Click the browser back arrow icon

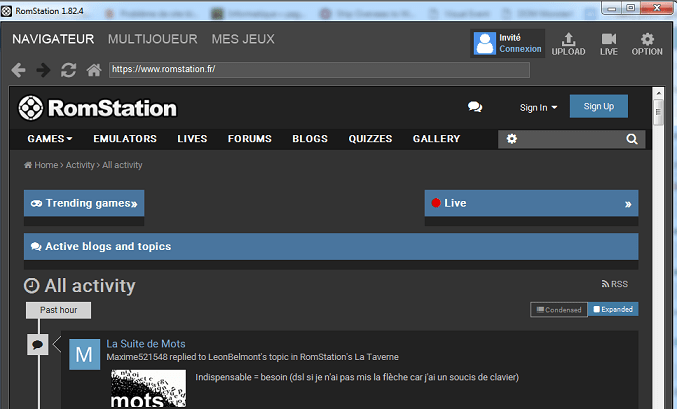pos(19,70)
